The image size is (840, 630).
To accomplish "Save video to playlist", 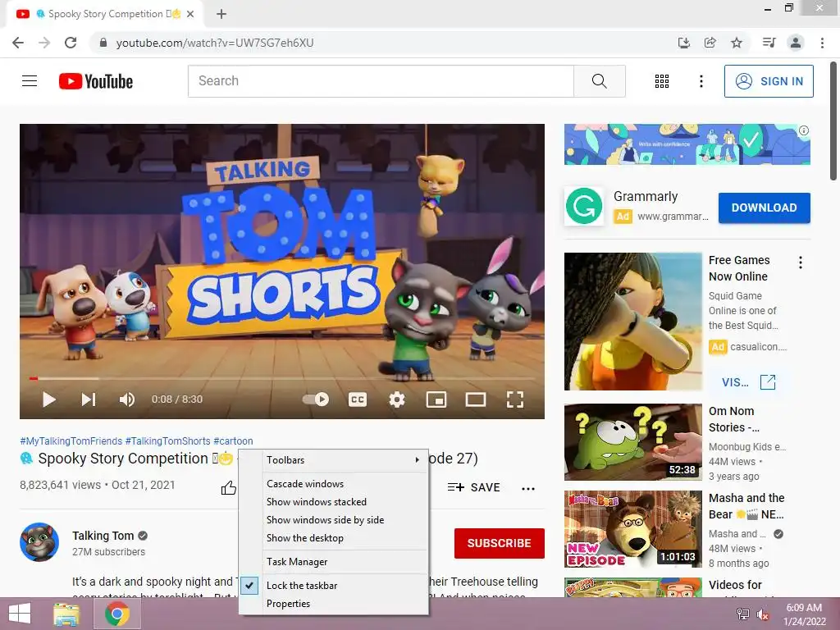I will tap(474, 487).
